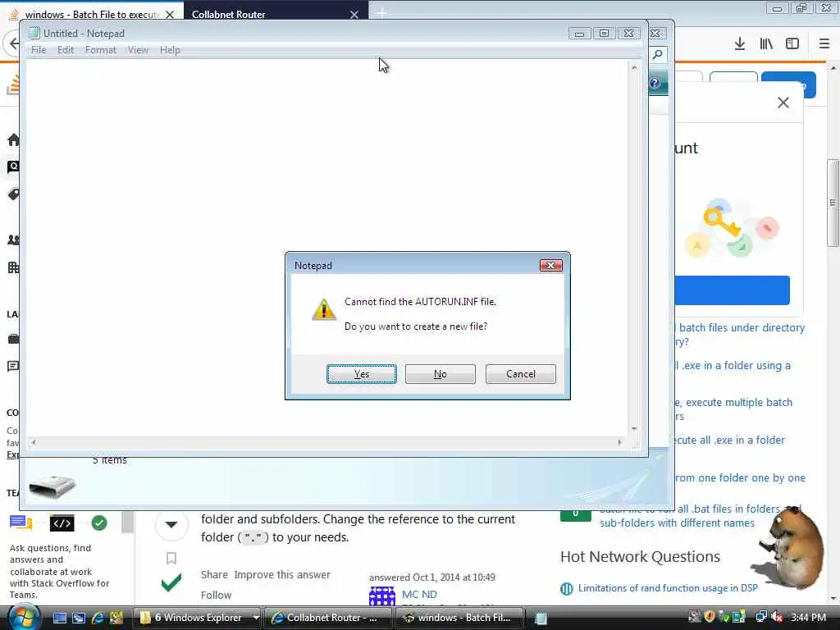Screen dimensions: 840x630
Task: Click the browser page vertical scrollbar thumb
Action: 833,203
